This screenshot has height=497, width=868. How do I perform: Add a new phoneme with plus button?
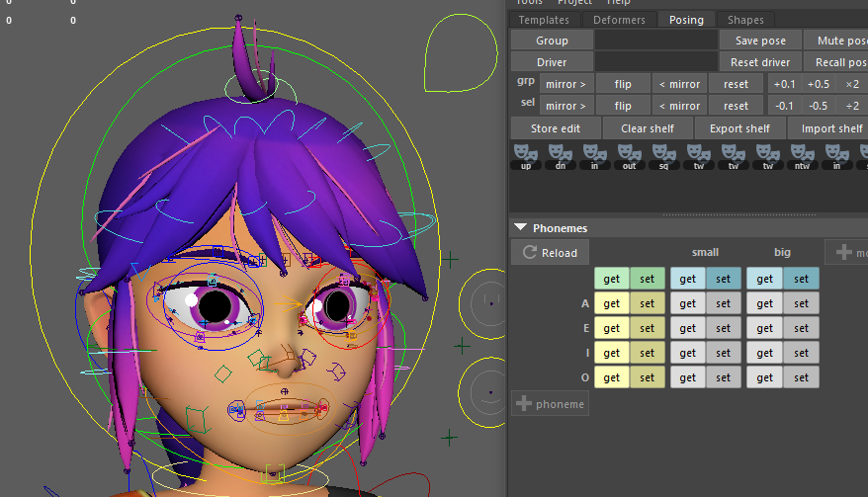551,404
